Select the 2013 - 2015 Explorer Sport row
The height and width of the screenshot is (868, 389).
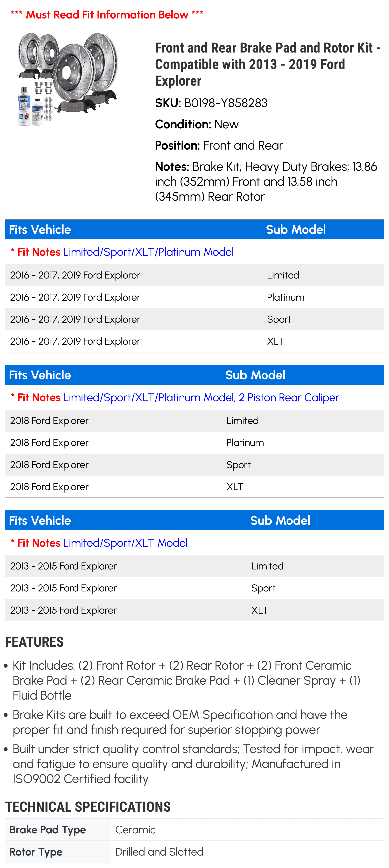pos(194,588)
